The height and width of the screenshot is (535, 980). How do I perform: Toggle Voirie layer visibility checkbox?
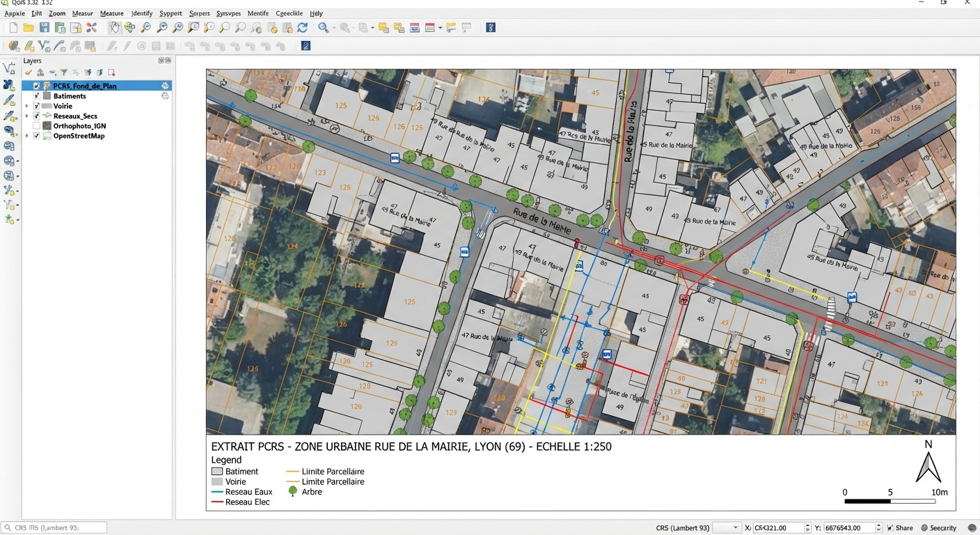[x=37, y=106]
